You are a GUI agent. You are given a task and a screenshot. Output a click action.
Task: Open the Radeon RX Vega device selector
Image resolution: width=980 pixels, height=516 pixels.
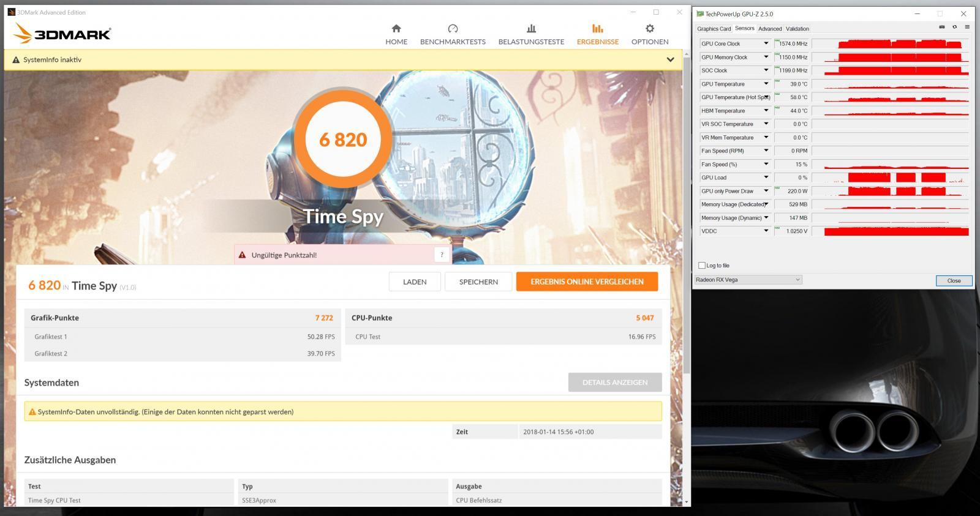click(748, 280)
